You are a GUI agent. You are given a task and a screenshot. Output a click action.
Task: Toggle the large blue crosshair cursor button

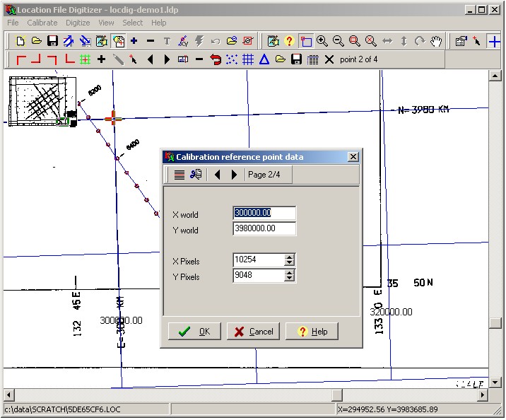(x=494, y=41)
